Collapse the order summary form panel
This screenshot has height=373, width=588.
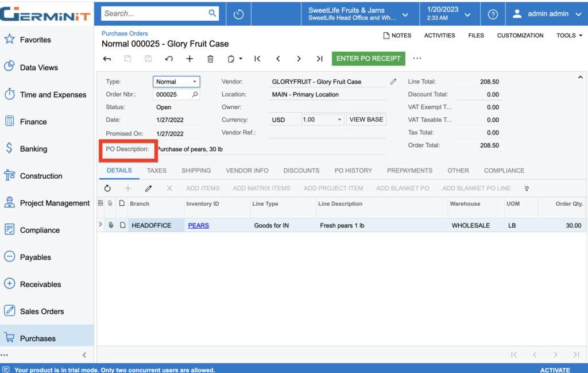(580, 77)
